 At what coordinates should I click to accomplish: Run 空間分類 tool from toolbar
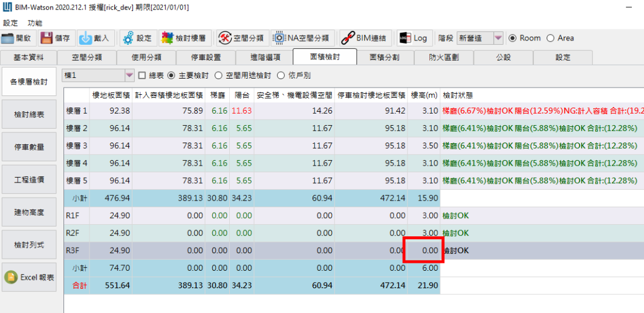225,38
